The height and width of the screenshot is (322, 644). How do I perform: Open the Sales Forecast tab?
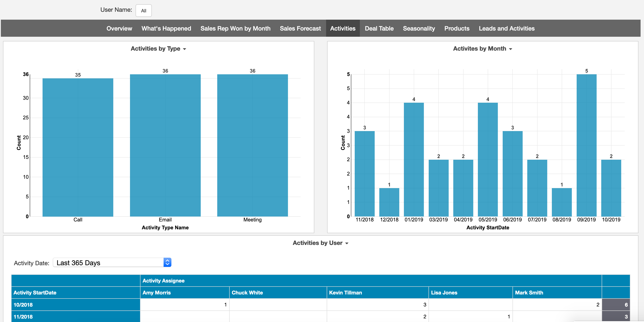pyautogui.click(x=300, y=28)
